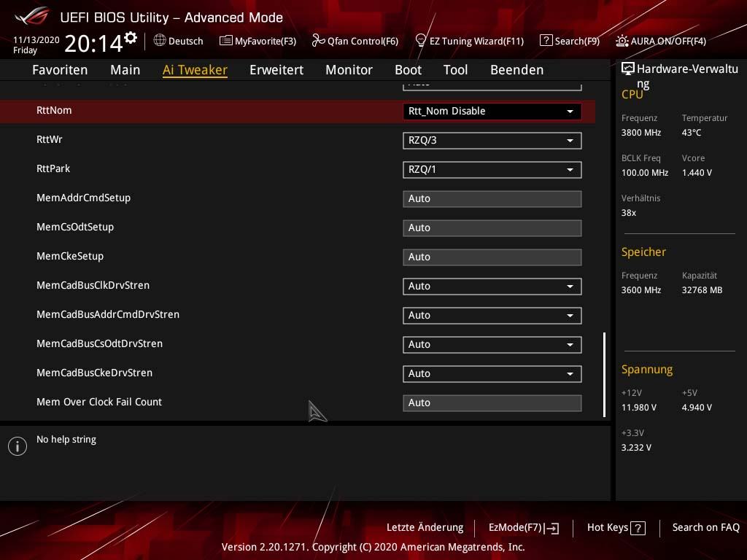Click the CPU frequency 3800 MHz value

point(641,133)
